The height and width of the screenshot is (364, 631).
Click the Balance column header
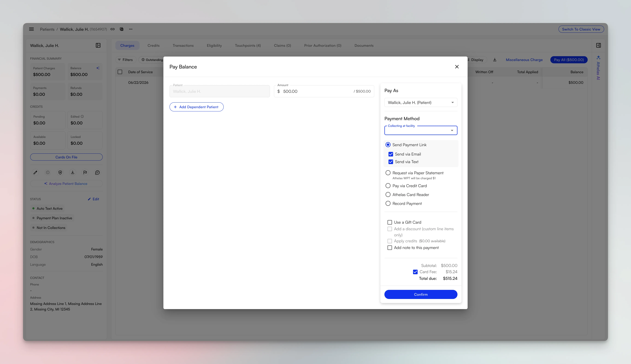click(x=577, y=72)
